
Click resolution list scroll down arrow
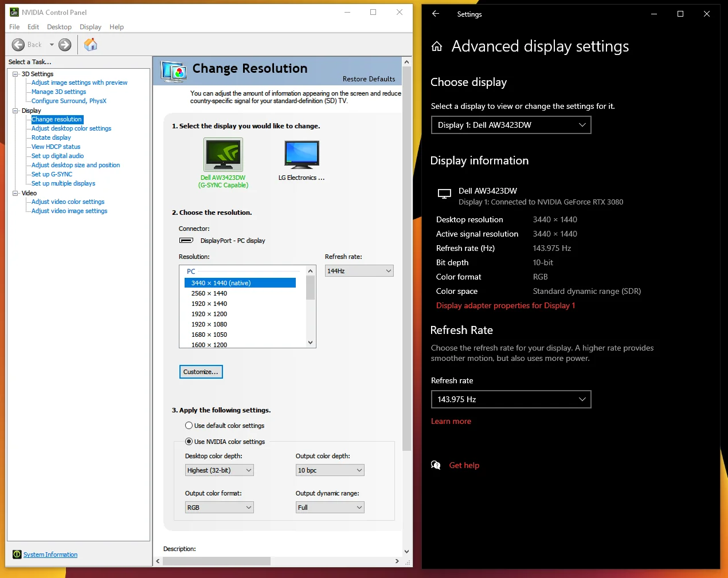(311, 343)
